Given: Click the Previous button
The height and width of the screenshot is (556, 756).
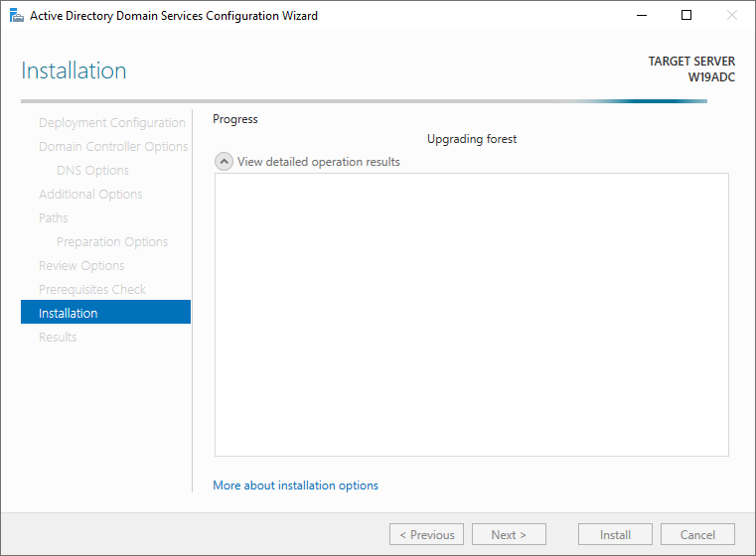Looking at the screenshot, I should coord(427,534).
